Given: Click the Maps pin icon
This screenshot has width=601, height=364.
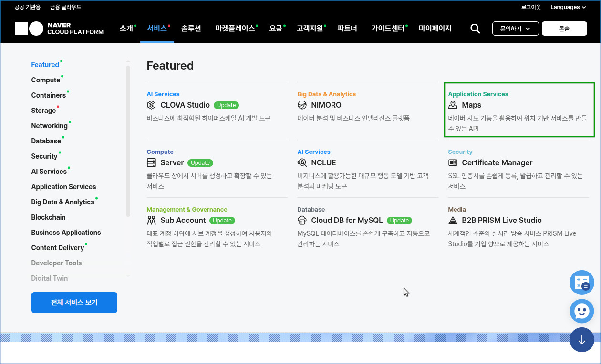Looking at the screenshot, I should tap(453, 105).
